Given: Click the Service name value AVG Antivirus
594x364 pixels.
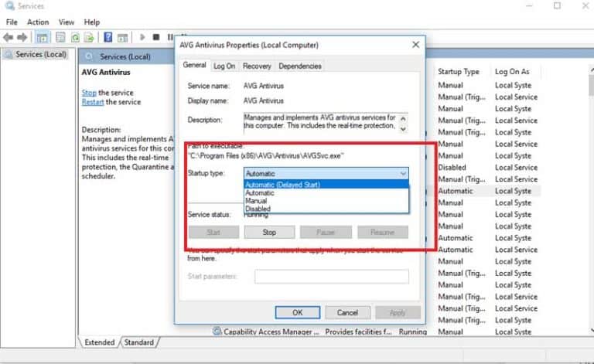Looking at the screenshot, I should click(x=263, y=86).
